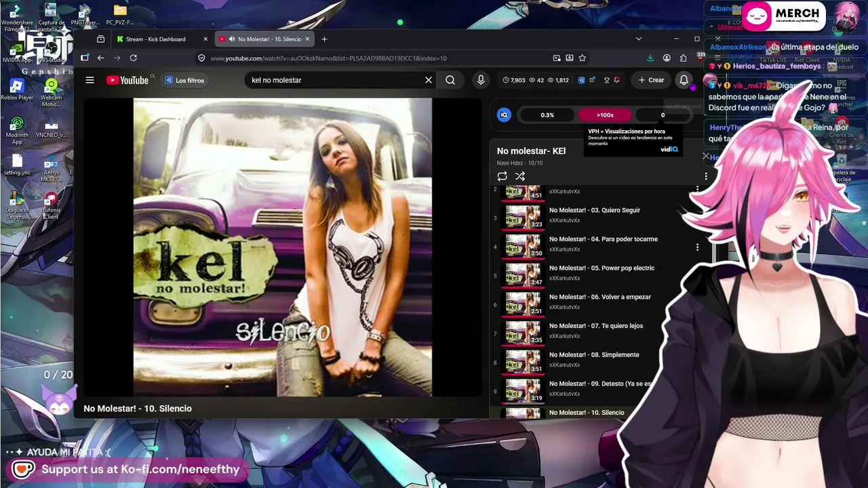Click the video player showing the Kel album cover
The image size is (868, 488).
283,247
